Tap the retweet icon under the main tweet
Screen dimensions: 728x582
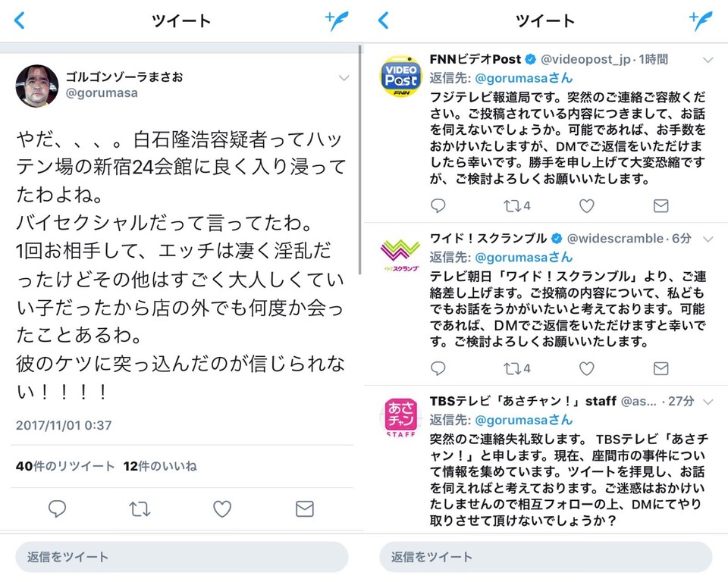(140, 509)
